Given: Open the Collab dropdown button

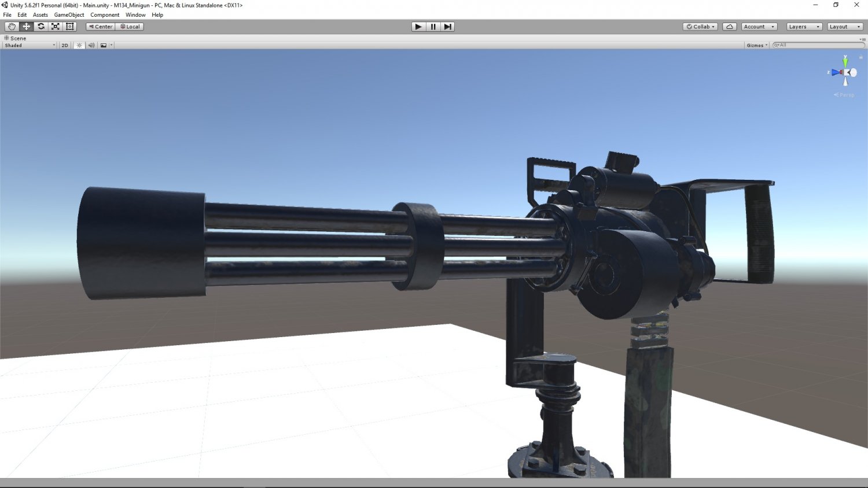Looking at the screenshot, I should click(x=700, y=26).
